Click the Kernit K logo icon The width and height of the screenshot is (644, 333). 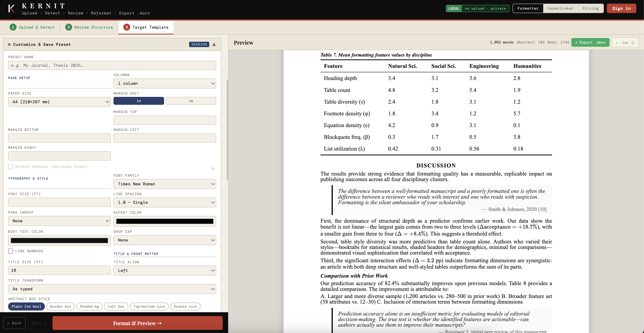(x=11, y=8)
